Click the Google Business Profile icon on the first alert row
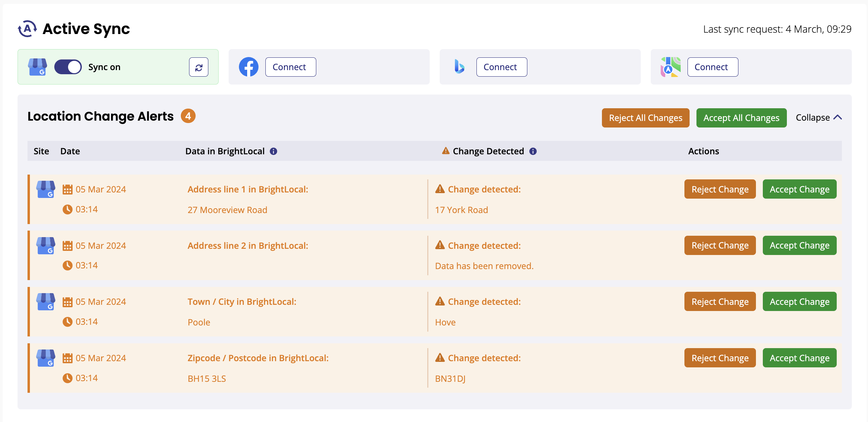 tap(45, 189)
